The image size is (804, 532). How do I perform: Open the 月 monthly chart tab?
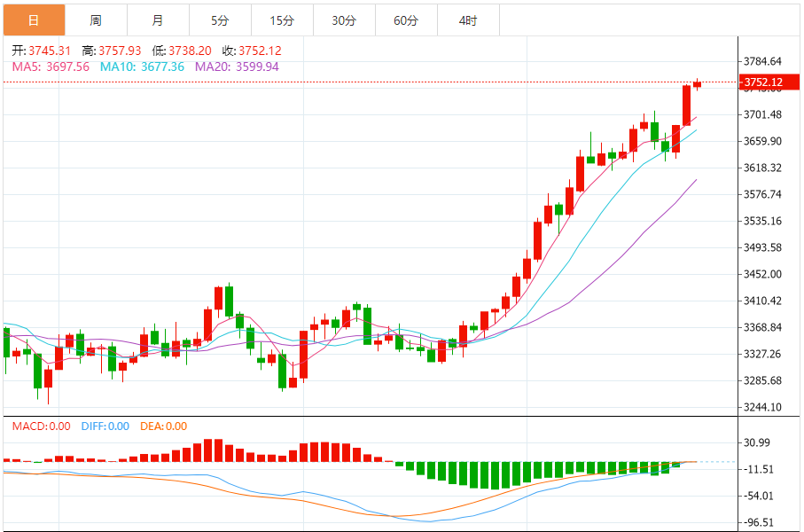pyautogui.click(x=158, y=20)
